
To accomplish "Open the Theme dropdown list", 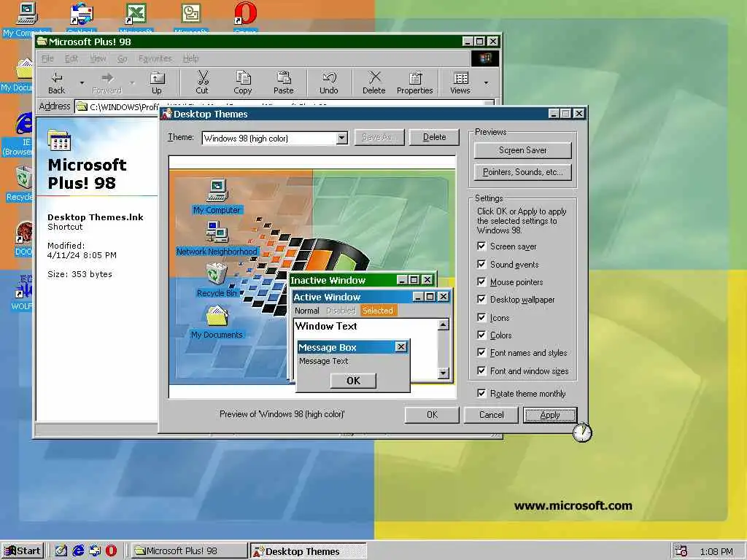I will tap(341, 139).
